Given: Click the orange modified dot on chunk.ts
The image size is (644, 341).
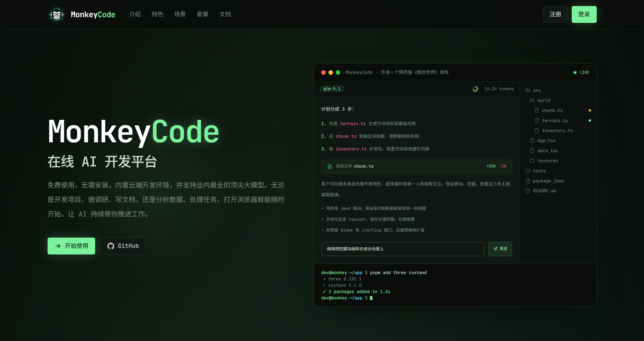Looking at the screenshot, I should (590, 110).
